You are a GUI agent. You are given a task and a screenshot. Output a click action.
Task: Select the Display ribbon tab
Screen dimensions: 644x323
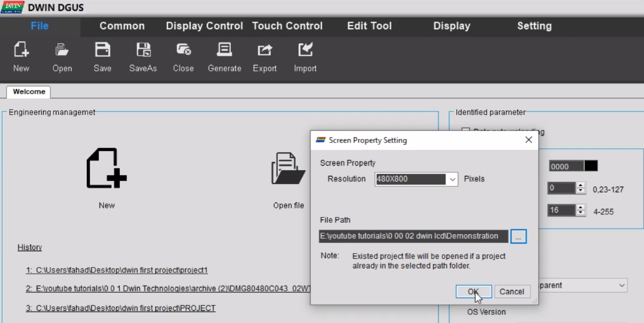pyautogui.click(x=451, y=26)
